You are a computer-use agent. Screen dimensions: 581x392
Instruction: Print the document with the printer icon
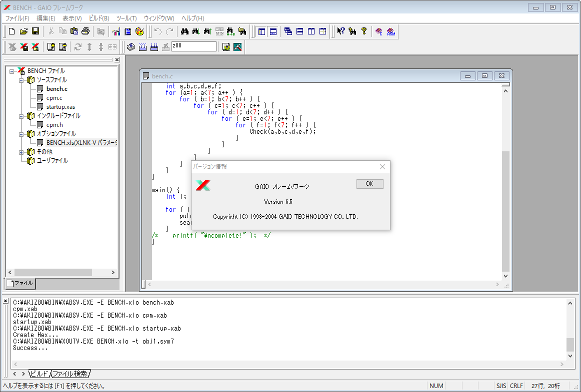[85, 31]
